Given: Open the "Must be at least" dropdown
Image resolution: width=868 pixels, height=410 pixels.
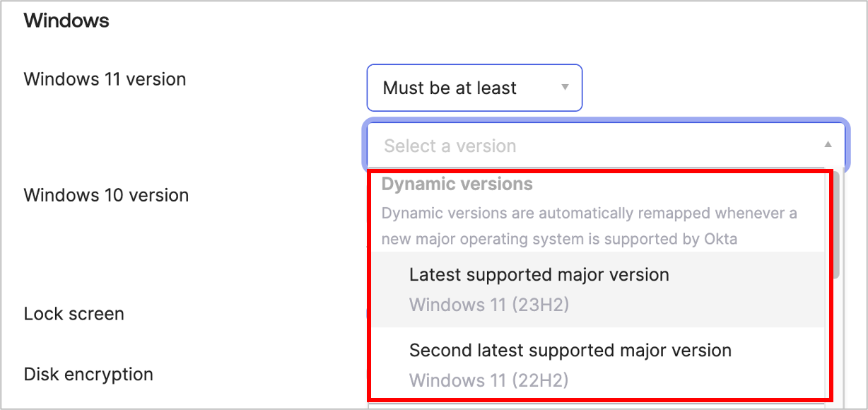Looking at the screenshot, I should [x=474, y=88].
